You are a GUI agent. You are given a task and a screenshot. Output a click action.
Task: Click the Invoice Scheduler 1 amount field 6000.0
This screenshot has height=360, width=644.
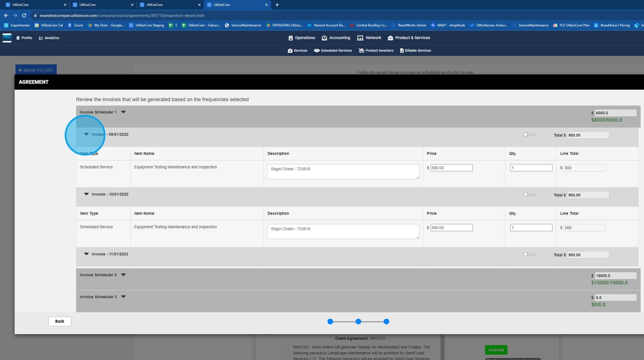click(615, 113)
